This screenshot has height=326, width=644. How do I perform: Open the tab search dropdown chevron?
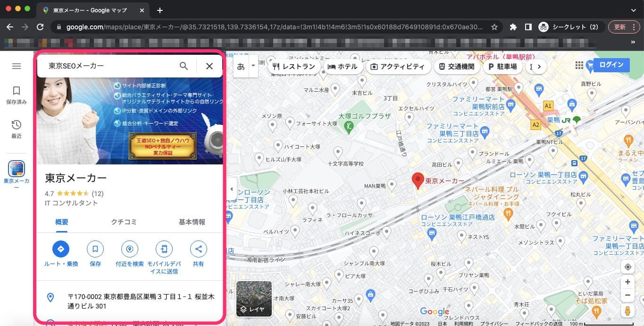pos(634,10)
